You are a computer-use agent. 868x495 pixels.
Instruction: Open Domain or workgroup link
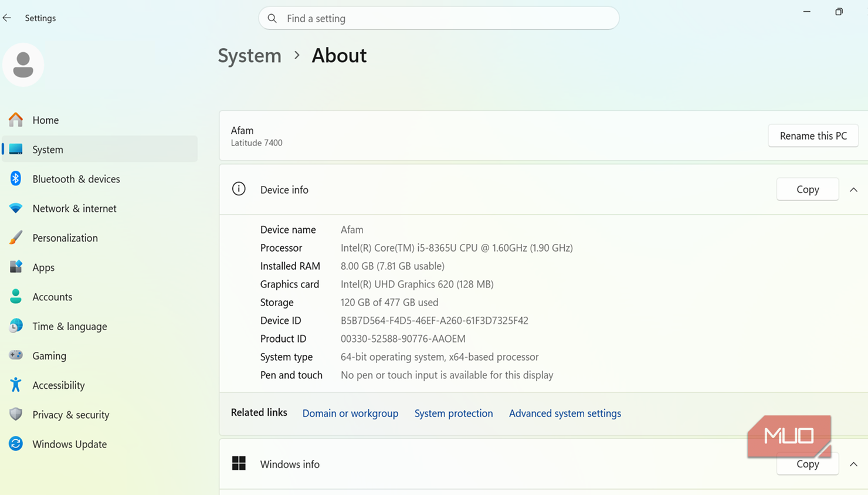(350, 413)
